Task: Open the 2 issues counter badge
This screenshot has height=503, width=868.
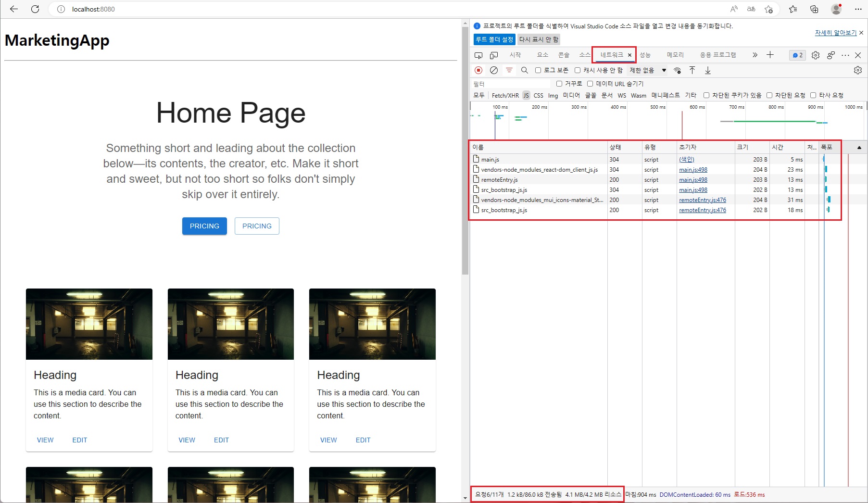Action: click(797, 55)
